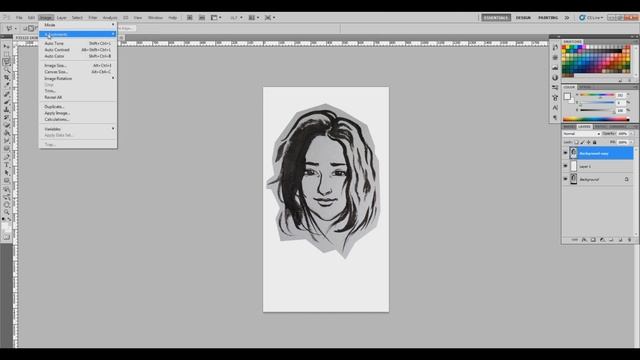This screenshot has height=360, width=640.
Task: Click the add layer mask icon
Action: 593,240
